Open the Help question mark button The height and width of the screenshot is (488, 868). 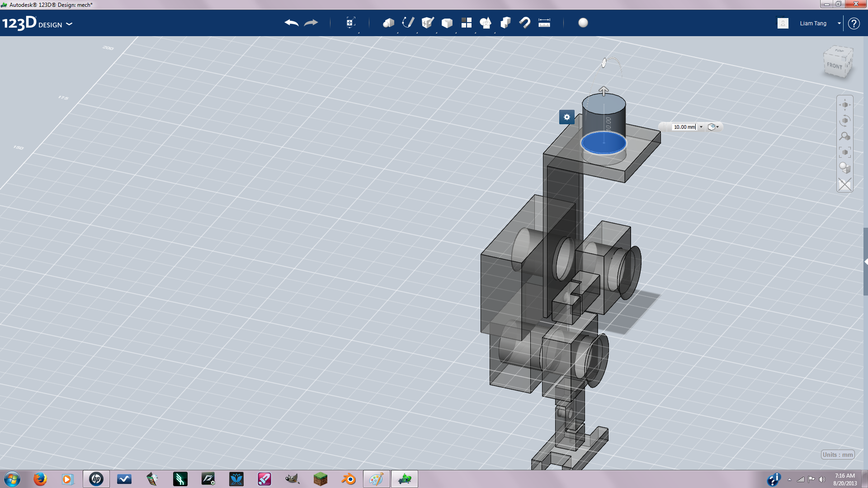tap(854, 23)
